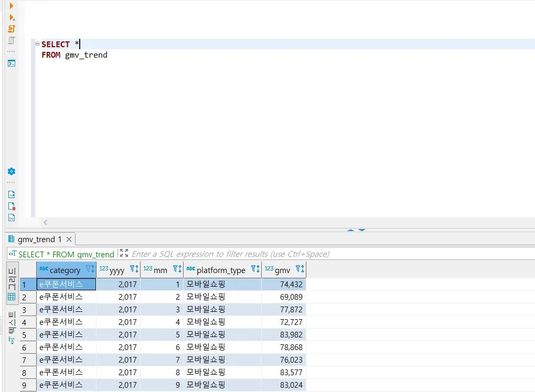Click the explain execution plan icon
Image resolution: width=535 pixels, height=392 pixels.
point(11,40)
